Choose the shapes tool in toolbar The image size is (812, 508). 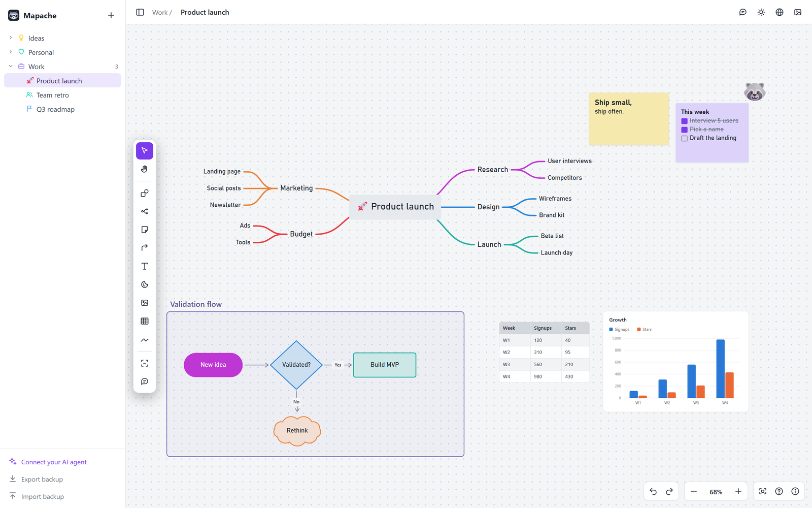tap(145, 193)
